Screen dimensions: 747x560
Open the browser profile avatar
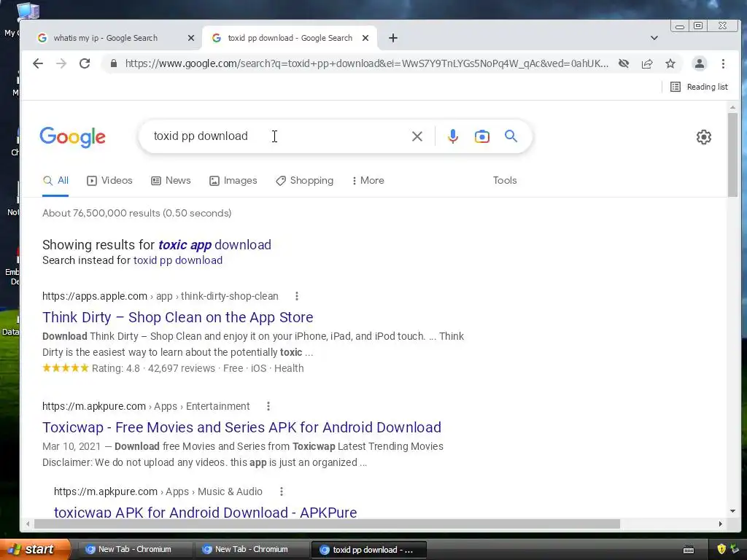tap(700, 63)
